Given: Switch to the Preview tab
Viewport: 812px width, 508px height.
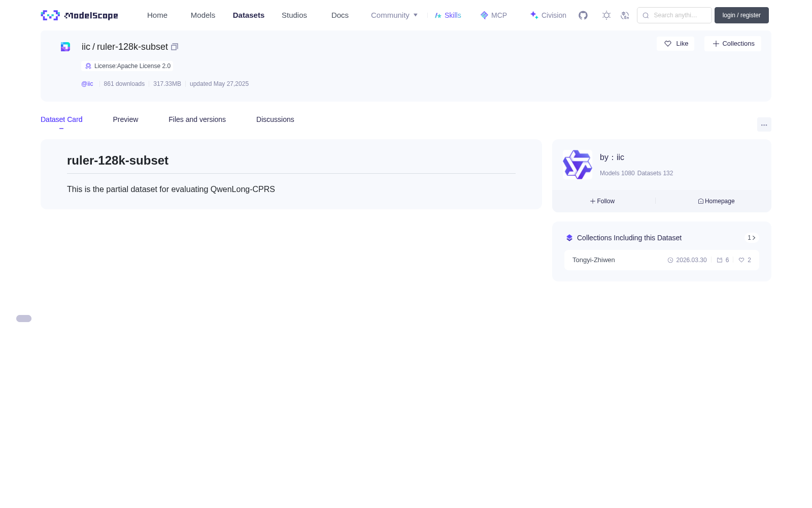Looking at the screenshot, I should 125,119.
